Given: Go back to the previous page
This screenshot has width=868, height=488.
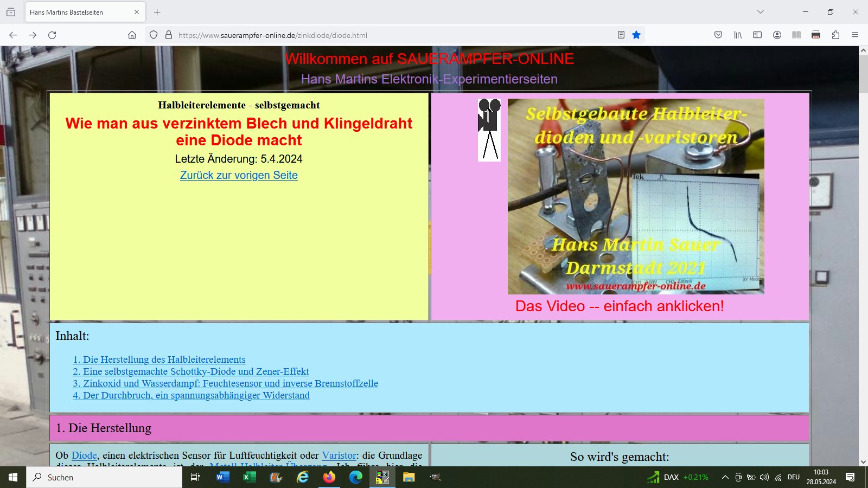Looking at the screenshot, I should point(13,35).
